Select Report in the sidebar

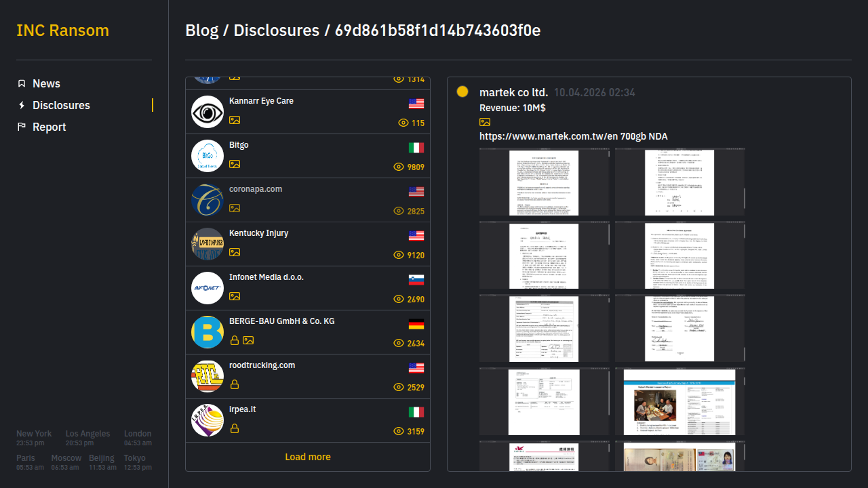click(49, 127)
